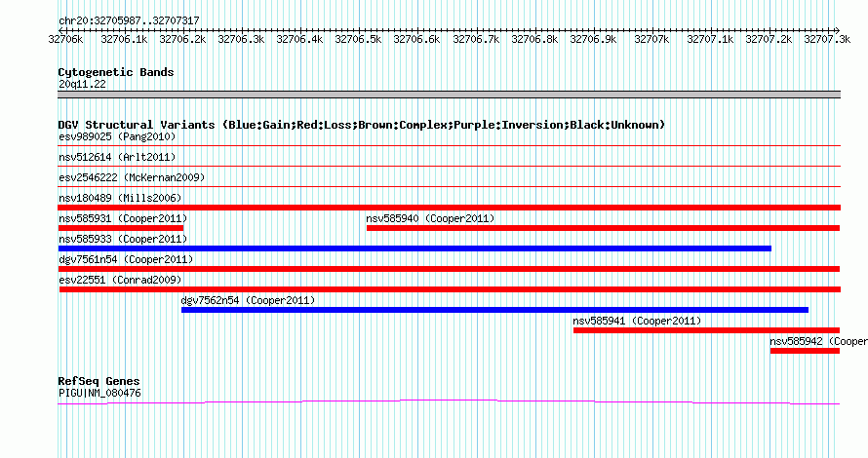Click the 32707.2k ruler position
Screen dimensions: 868x458
click(x=769, y=39)
